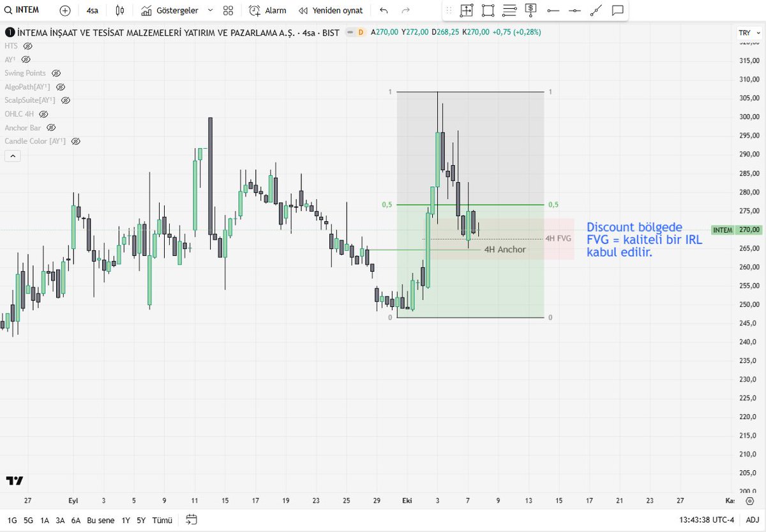Viewport: 766px width, 532px height.
Task: Set the range to 1G
Action: 12,520
